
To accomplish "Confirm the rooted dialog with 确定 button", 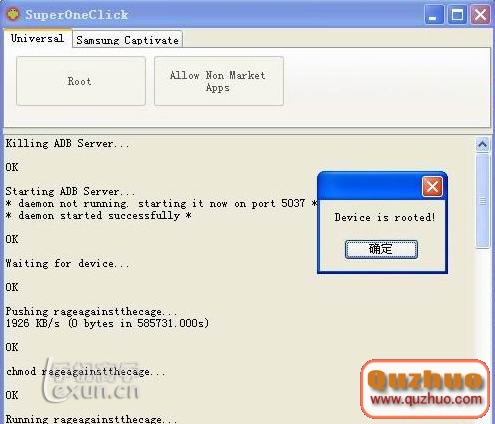I will [x=381, y=249].
